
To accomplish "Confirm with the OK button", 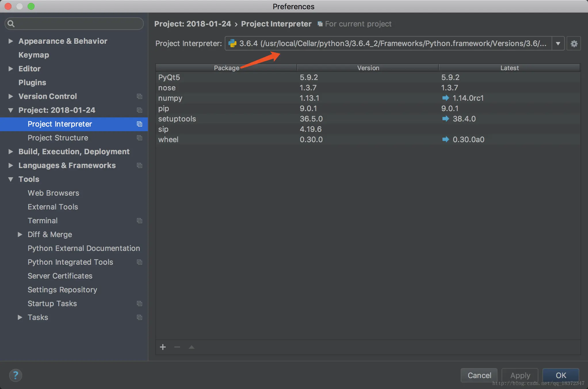I will click(560, 375).
